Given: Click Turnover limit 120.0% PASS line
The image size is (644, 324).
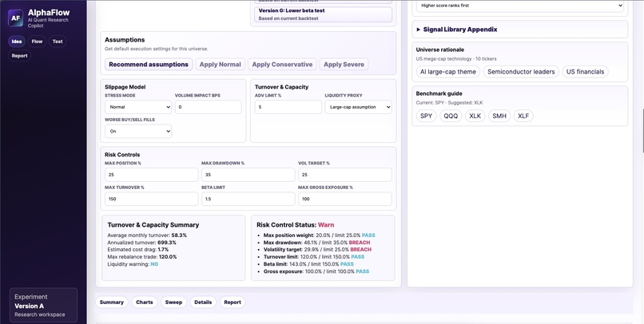Looking at the screenshot, I should 314,257.
